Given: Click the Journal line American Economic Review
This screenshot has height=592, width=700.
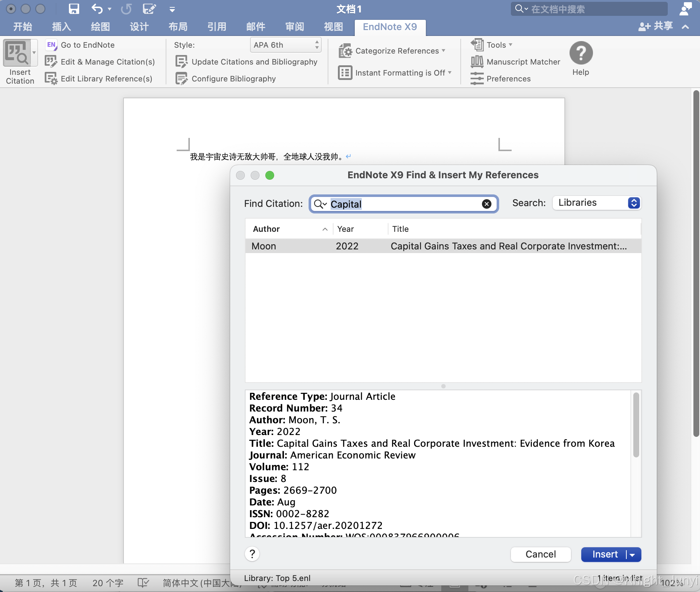Looking at the screenshot, I should pyautogui.click(x=332, y=455).
